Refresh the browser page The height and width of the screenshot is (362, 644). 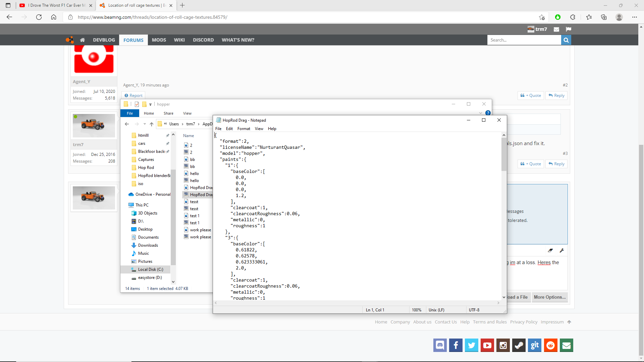coord(39,17)
